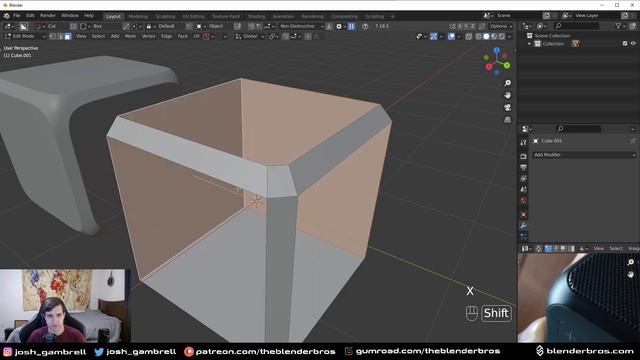Open the Particles properties tab
This screenshot has width=640, height=360.
pyautogui.click(x=523, y=236)
